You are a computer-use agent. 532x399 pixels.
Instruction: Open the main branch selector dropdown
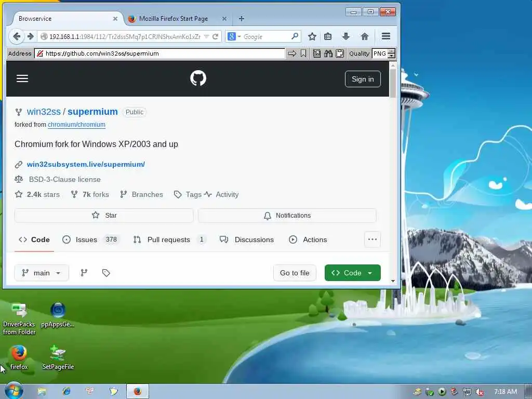[x=42, y=273]
